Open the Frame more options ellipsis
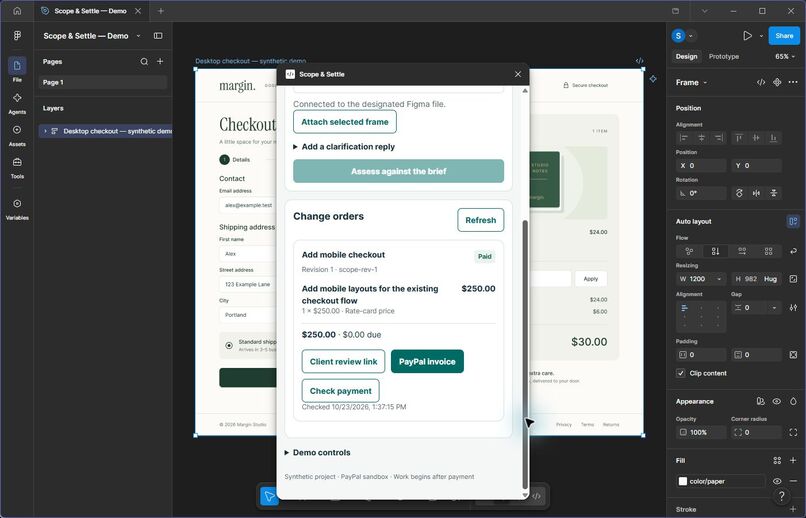The image size is (806, 518). 793,82
